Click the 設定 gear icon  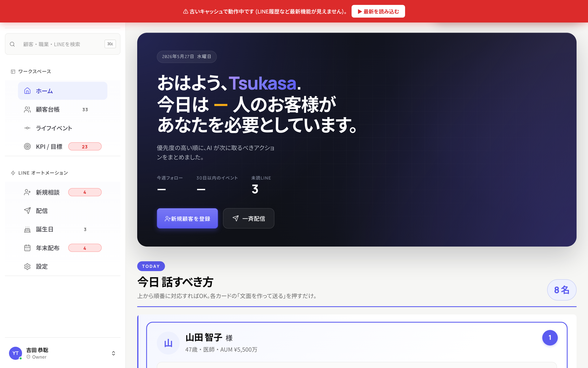point(27,267)
